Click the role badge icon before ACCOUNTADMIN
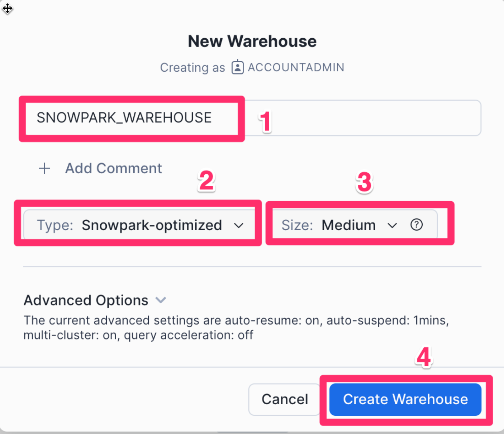 237,67
